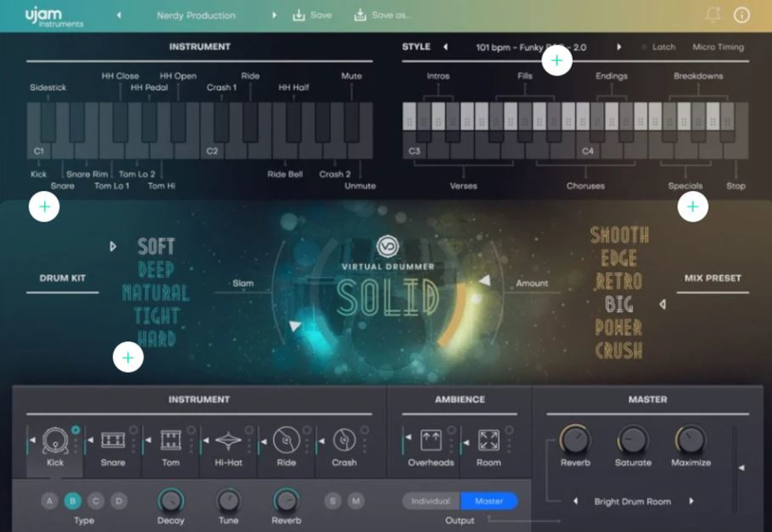Select previous reverb before Bright Drum Room
The image size is (772, 532).
pos(575,501)
